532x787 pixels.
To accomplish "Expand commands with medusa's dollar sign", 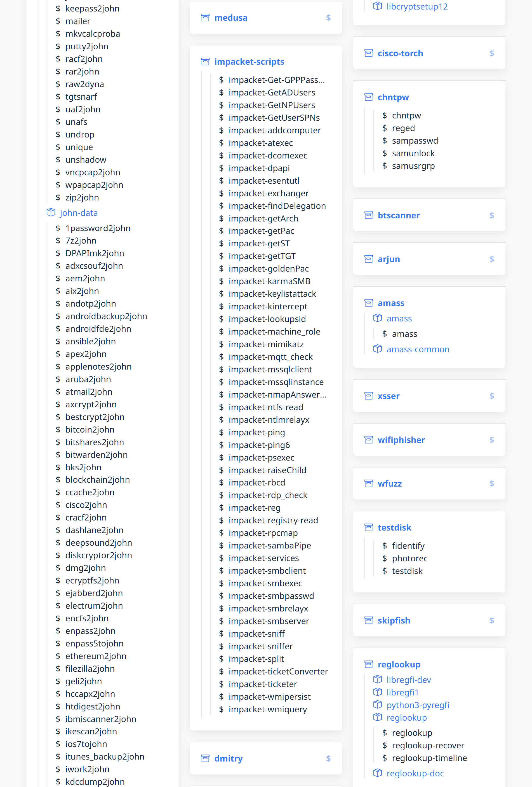I will coord(328,18).
